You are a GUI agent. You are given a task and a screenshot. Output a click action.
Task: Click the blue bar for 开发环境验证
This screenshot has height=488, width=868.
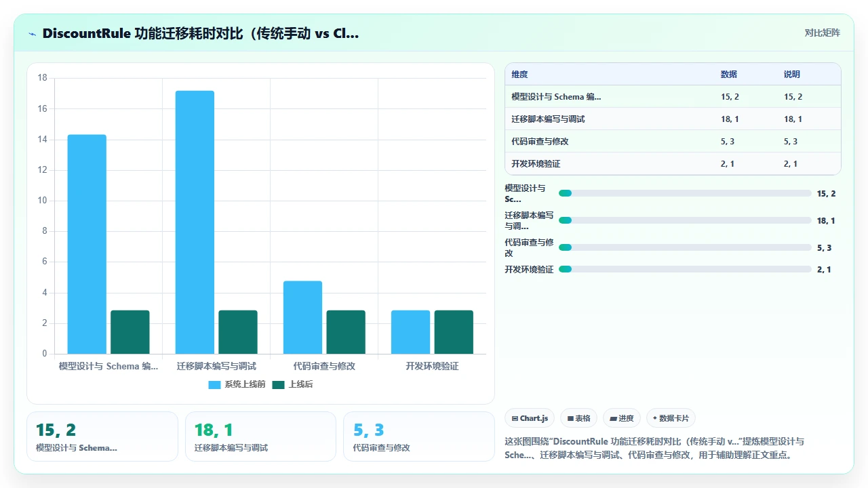click(410, 332)
